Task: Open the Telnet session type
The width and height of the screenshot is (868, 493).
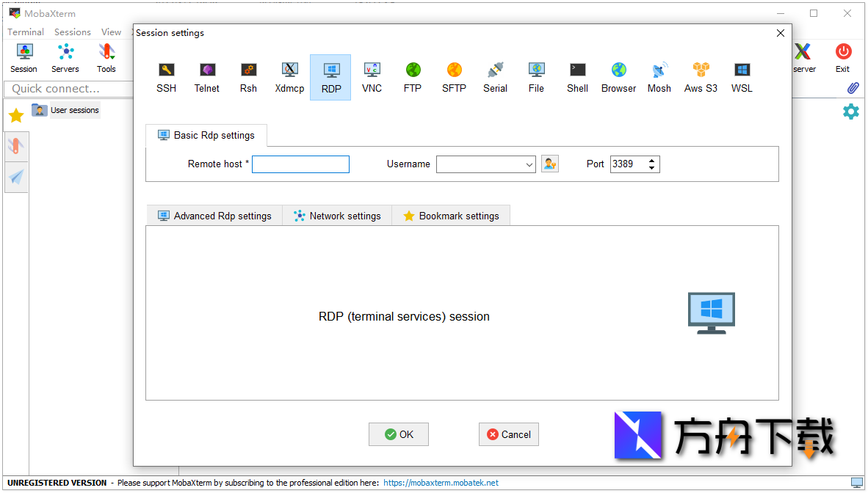Action: coord(207,76)
